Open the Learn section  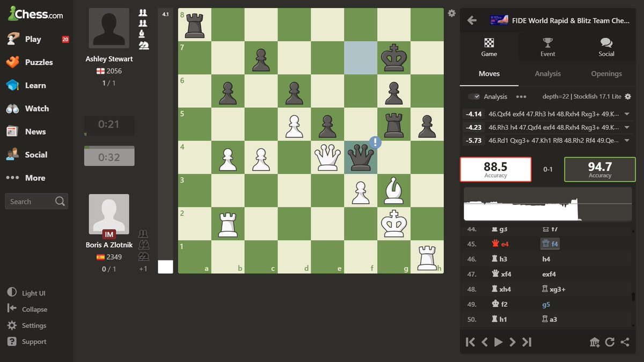tap(36, 85)
